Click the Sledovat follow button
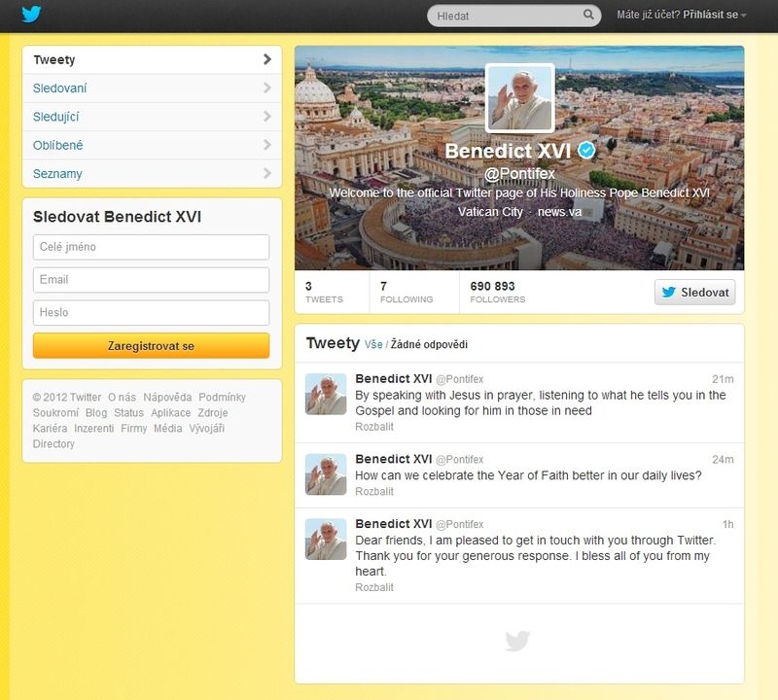This screenshot has height=700, width=778. (x=694, y=293)
